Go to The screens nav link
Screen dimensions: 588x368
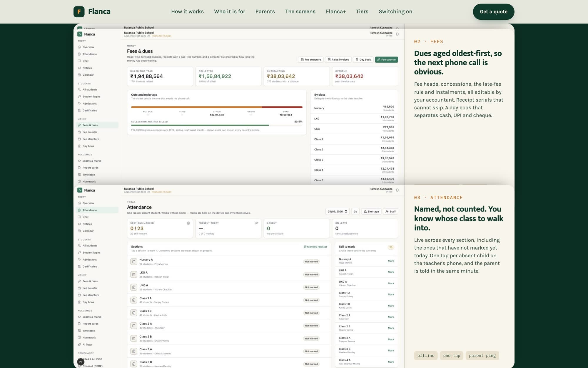point(300,11)
